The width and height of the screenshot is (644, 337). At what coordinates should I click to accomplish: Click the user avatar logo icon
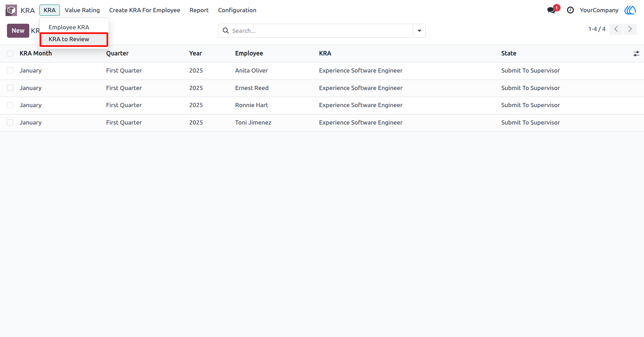[x=630, y=10]
